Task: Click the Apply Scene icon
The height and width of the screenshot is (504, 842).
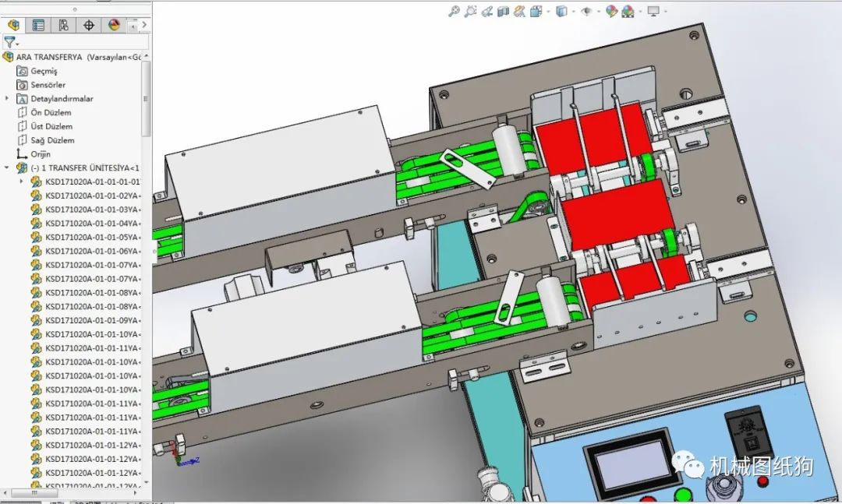Action: coord(628,11)
